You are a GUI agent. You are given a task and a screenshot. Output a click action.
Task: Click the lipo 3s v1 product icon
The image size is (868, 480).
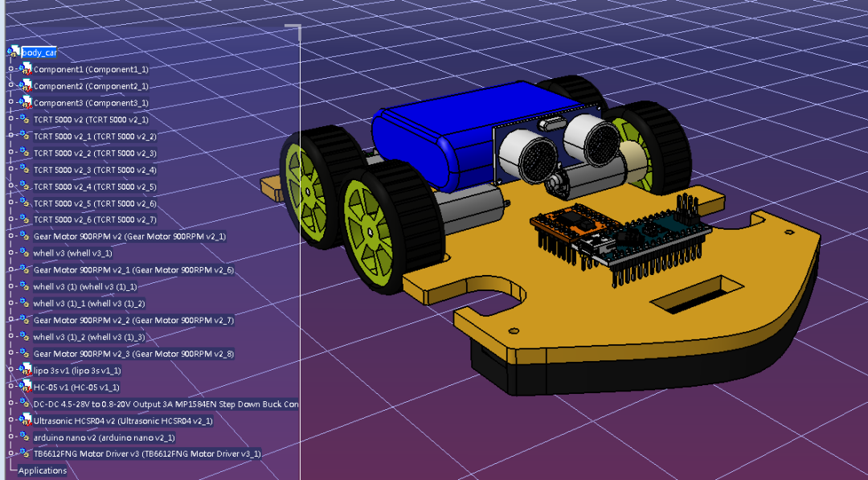[x=26, y=370]
